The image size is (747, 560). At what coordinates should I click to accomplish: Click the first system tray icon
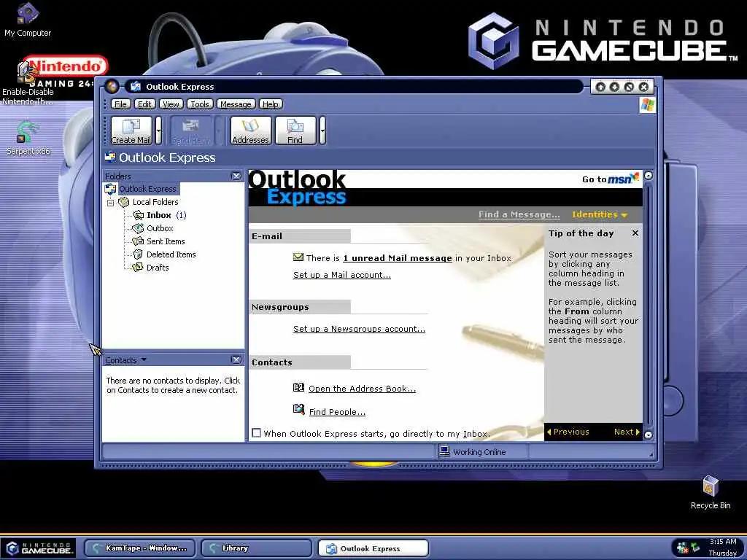pos(683,548)
